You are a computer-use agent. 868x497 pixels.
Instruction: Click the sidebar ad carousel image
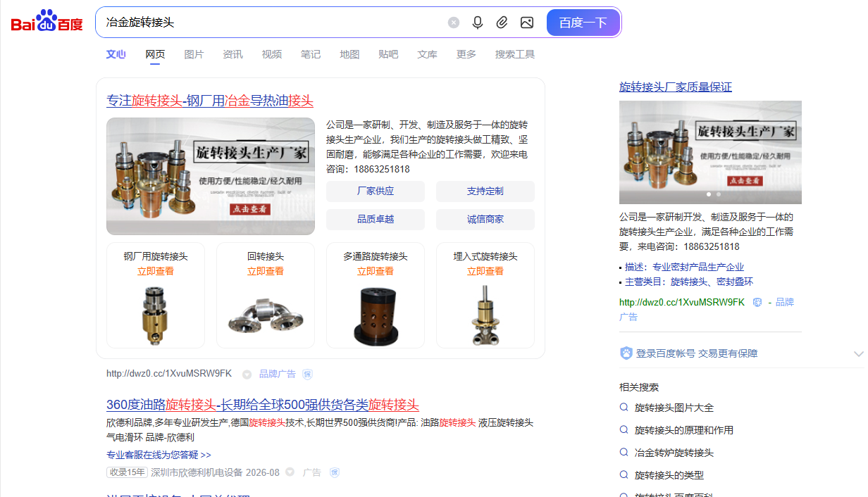710,152
